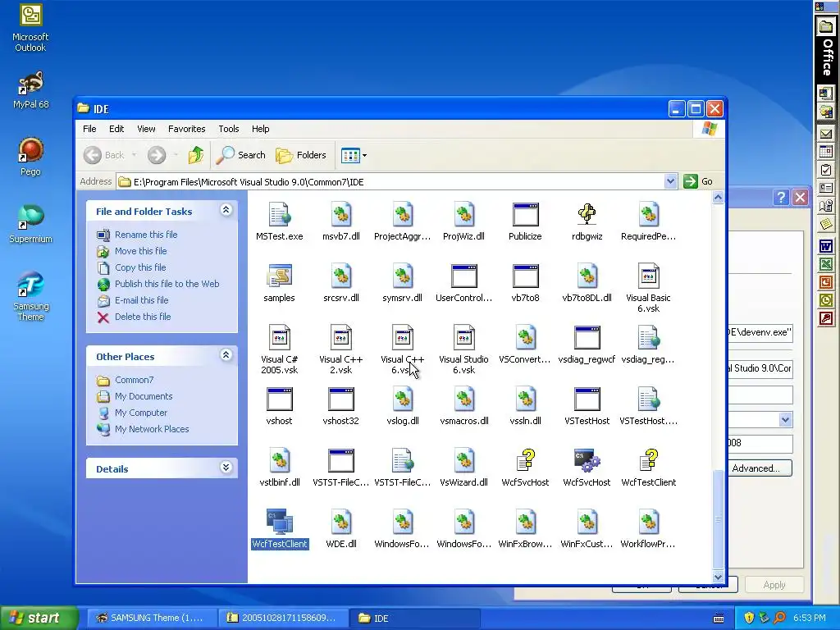Image resolution: width=840 pixels, height=630 pixels.
Task: Open the dropdown in the background properties dialog
Action: (x=785, y=419)
